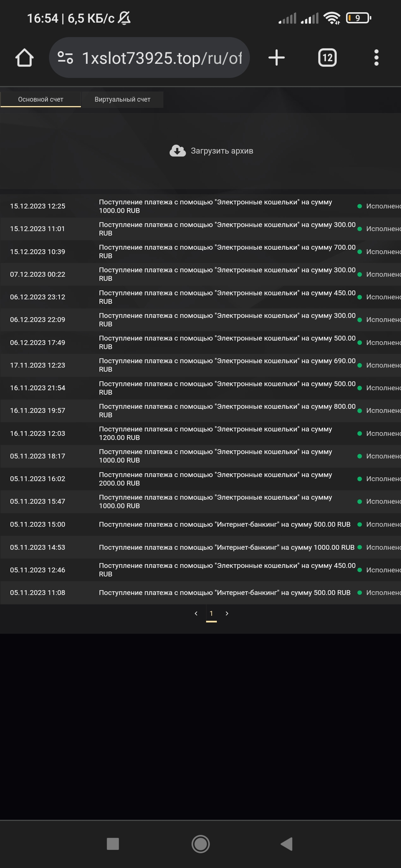Select the 06.12.2023 23:12 date cell
Screen dimensions: 401x868
[38, 297]
